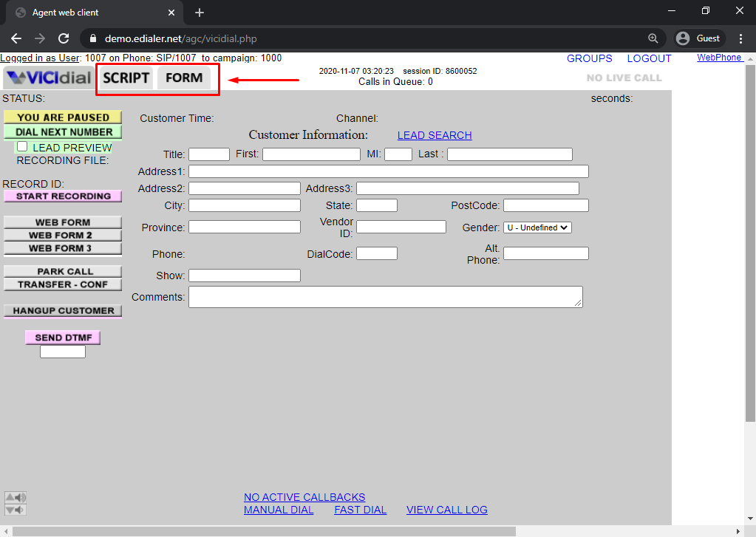This screenshot has height=537, width=756.
Task: Open NO ACTIVE CALLBACKS link
Action: 304,497
